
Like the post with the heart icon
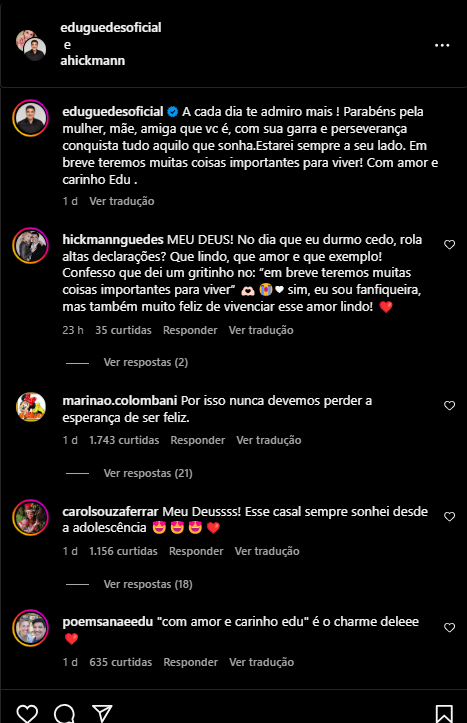pos(27,713)
